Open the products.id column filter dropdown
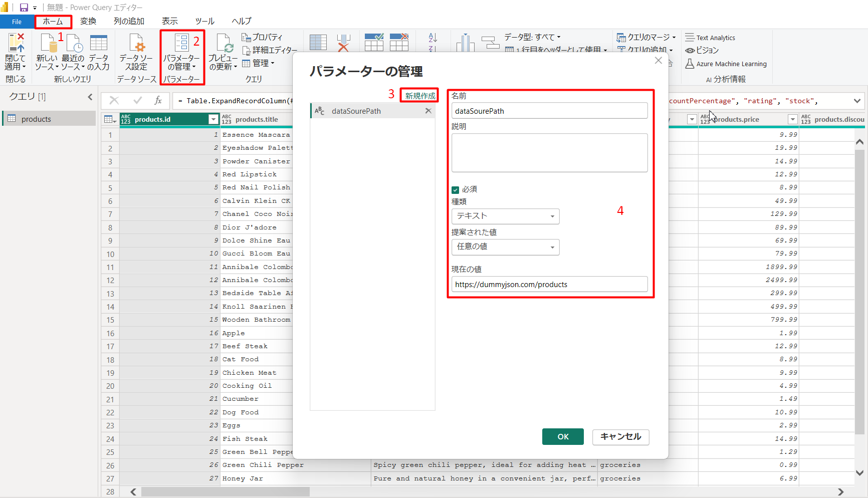The width and height of the screenshot is (868, 498). pos(213,119)
